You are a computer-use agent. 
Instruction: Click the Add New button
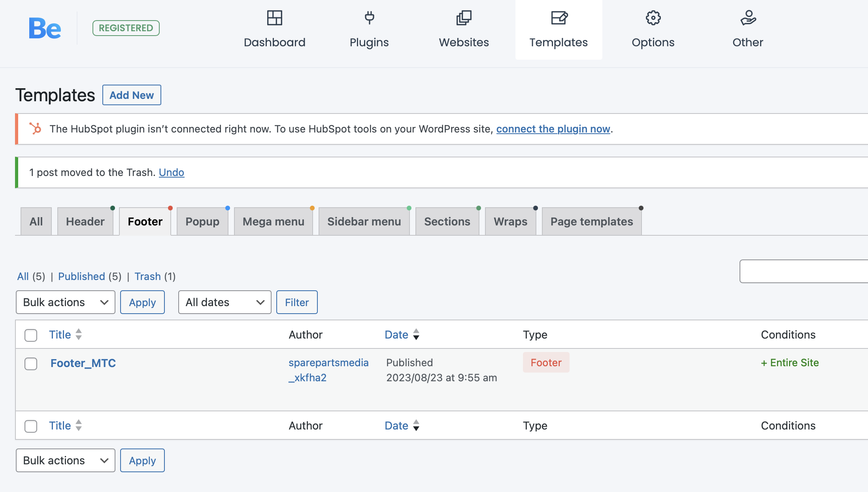click(x=130, y=95)
